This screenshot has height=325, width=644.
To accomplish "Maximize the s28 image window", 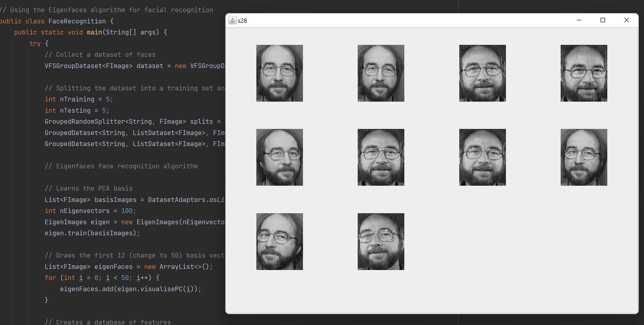I will [603, 20].
